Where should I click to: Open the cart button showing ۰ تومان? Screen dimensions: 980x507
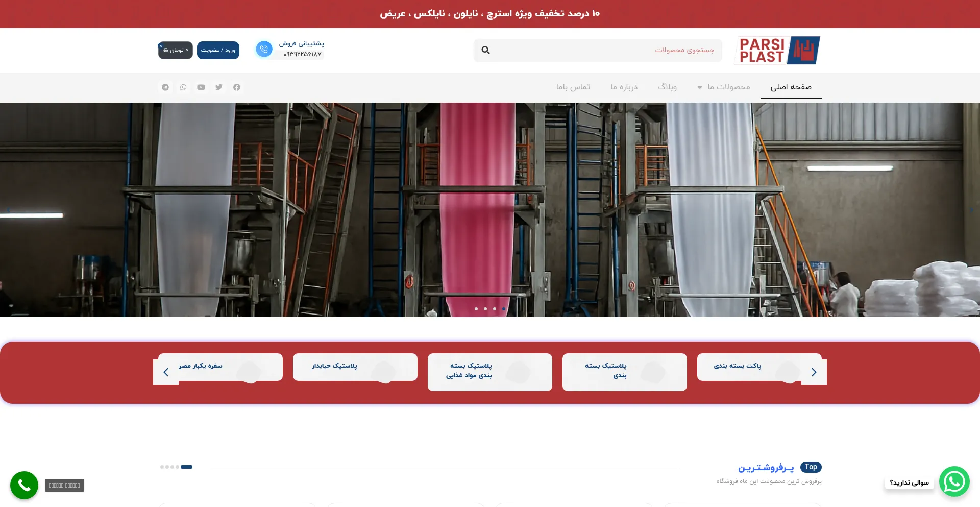tap(175, 50)
